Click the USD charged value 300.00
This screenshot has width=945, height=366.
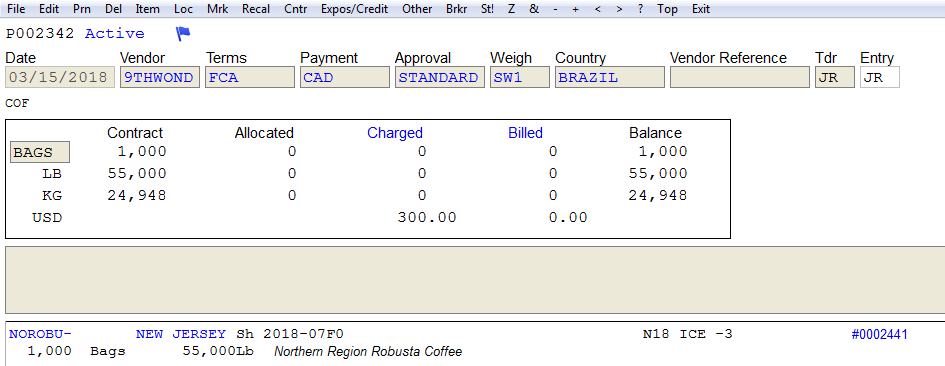point(427,217)
